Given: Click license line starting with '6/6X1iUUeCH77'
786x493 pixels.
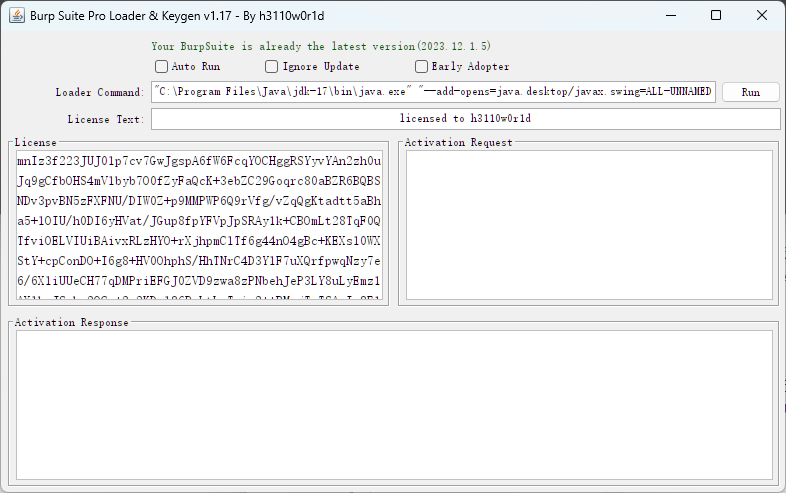Looking at the screenshot, I should (x=199, y=281).
